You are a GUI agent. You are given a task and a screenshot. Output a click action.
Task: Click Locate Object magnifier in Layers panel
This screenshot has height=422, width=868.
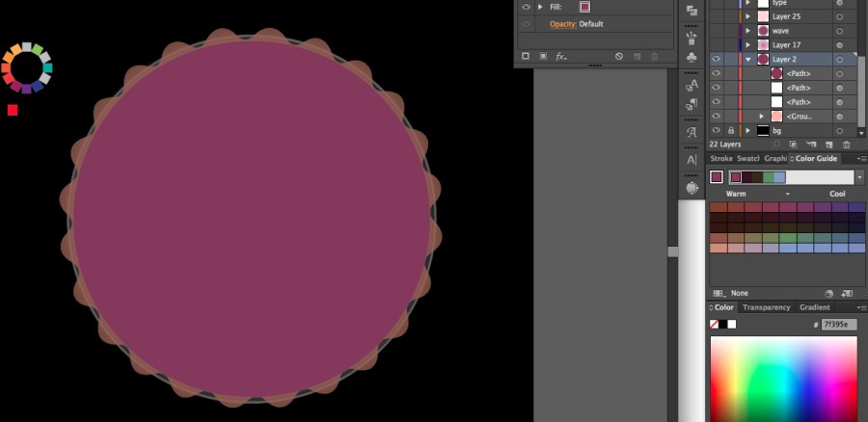776,144
